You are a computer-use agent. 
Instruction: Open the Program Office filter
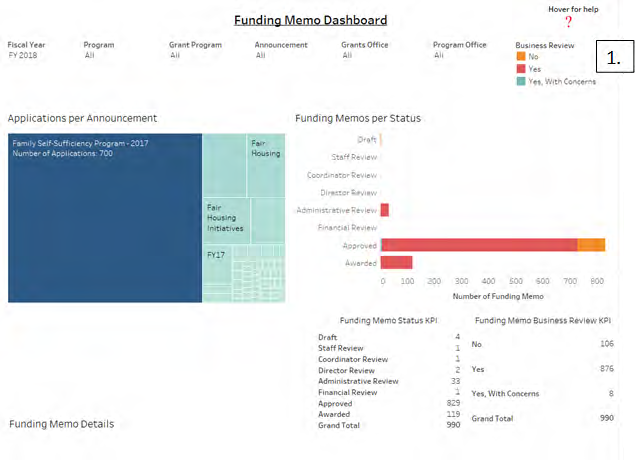point(439,55)
